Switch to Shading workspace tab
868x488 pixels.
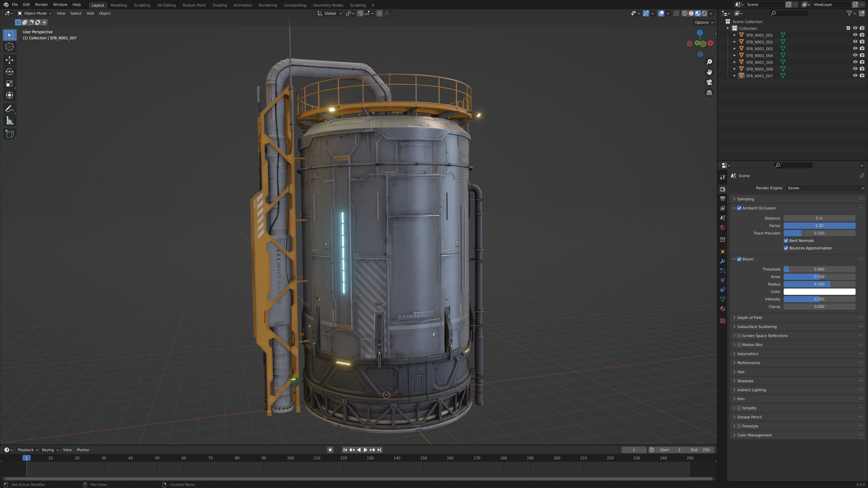(219, 5)
